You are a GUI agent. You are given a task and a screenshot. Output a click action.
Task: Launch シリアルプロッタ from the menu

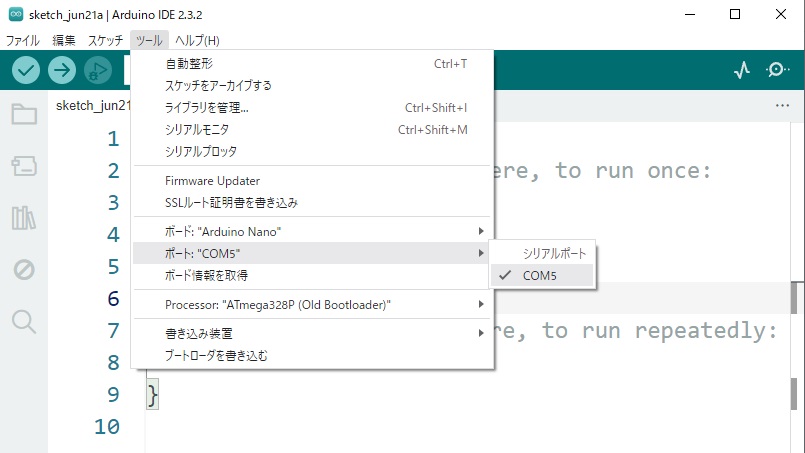(x=312, y=152)
